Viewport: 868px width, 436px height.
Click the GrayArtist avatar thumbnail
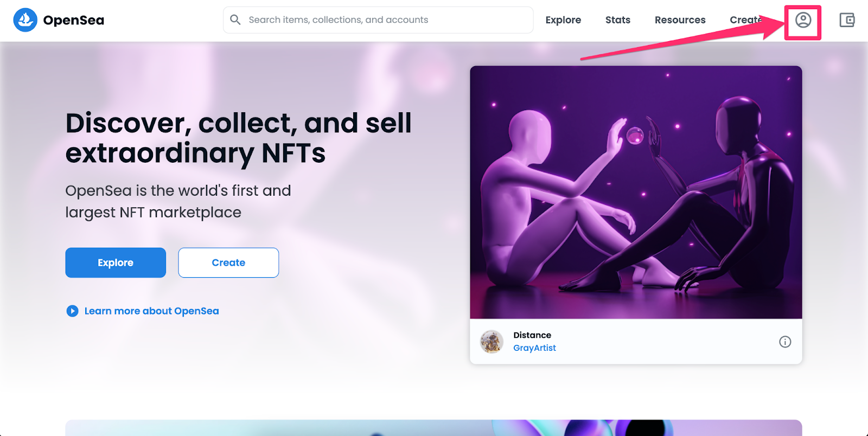[x=491, y=342]
